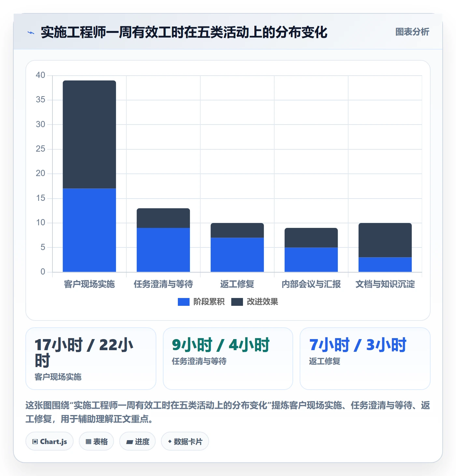The image size is (456, 476).
Task: Click the 客户现场实施 caption in the stat card
Action: tap(58, 377)
